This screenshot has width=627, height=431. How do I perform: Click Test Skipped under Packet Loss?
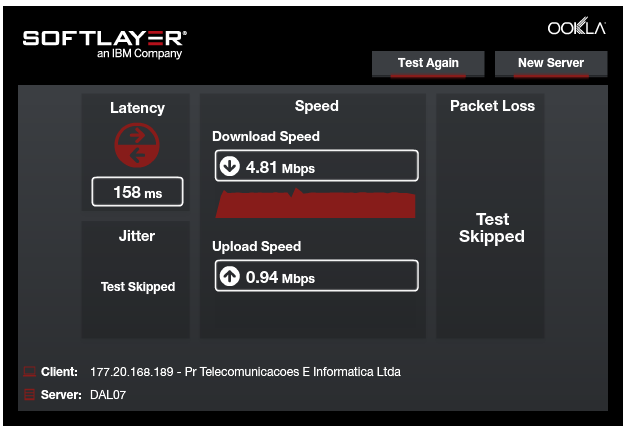(492, 228)
